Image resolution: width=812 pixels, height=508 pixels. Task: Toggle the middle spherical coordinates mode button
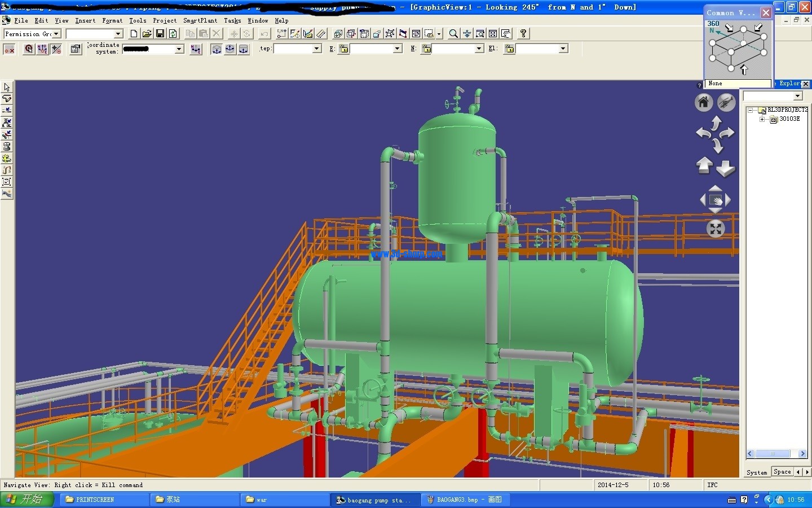tap(230, 49)
